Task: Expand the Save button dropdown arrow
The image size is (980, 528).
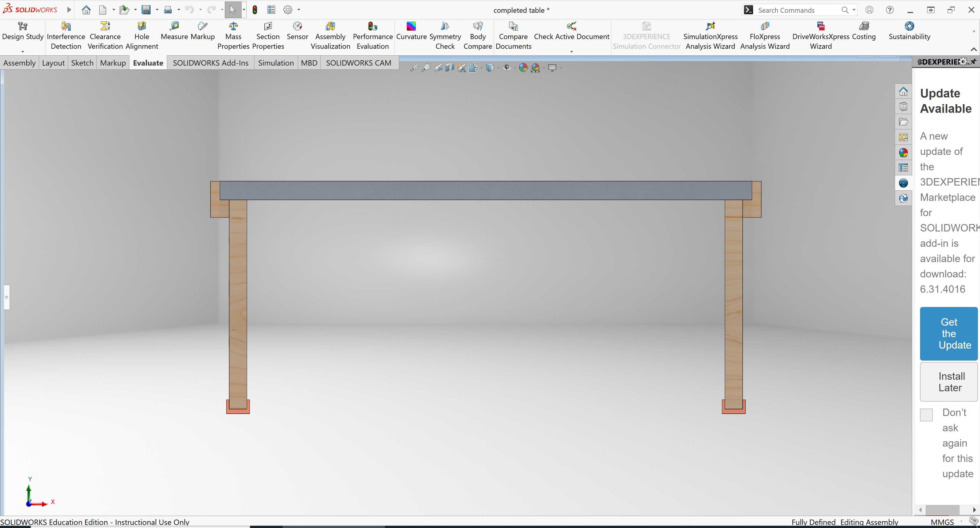Action: click(x=157, y=10)
